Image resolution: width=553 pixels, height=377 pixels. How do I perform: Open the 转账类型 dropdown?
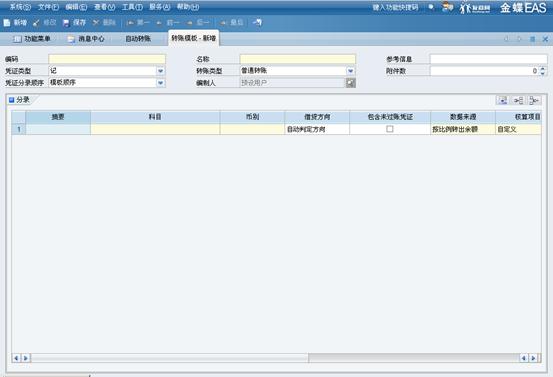pos(350,71)
